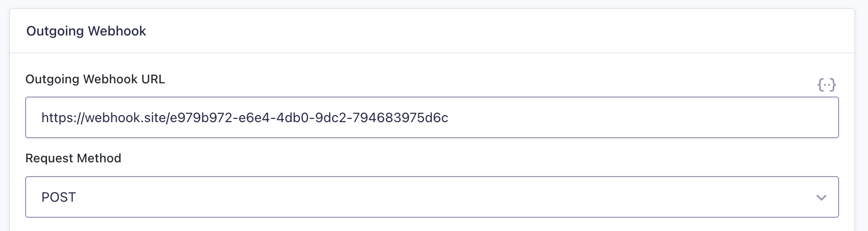Click inside the webhook.site URL text
The width and height of the screenshot is (868, 231).
tap(245, 118)
